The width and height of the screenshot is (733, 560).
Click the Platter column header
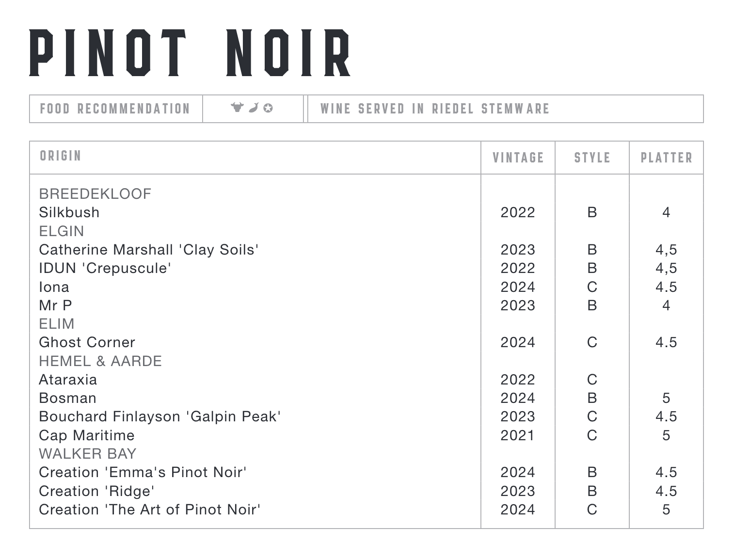666,158
